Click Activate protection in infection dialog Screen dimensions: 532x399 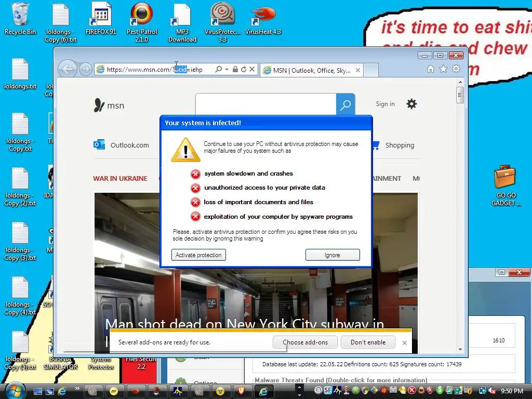pos(198,255)
